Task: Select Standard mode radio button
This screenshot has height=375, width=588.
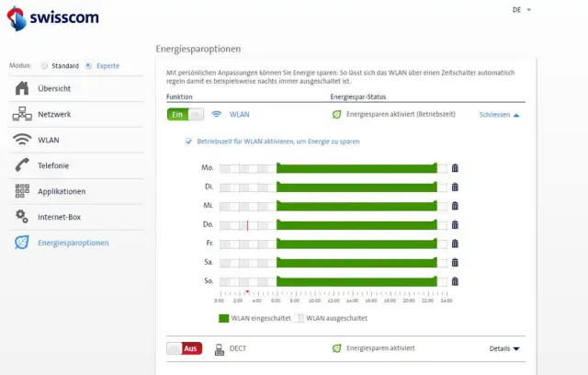Action: click(x=44, y=65)
